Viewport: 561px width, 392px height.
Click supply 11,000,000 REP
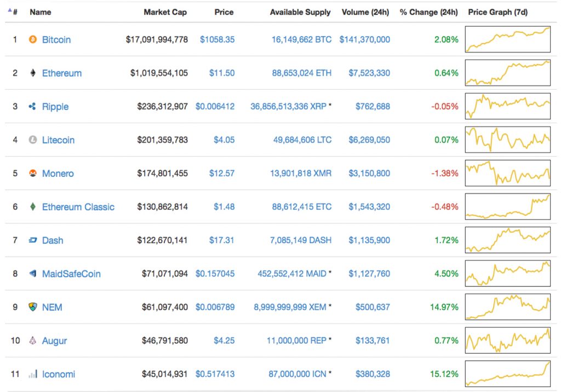coord(296,341)
